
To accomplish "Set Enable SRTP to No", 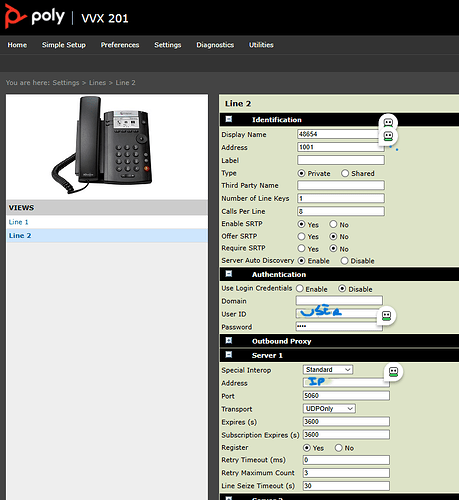I will click(x=333, y=224).
